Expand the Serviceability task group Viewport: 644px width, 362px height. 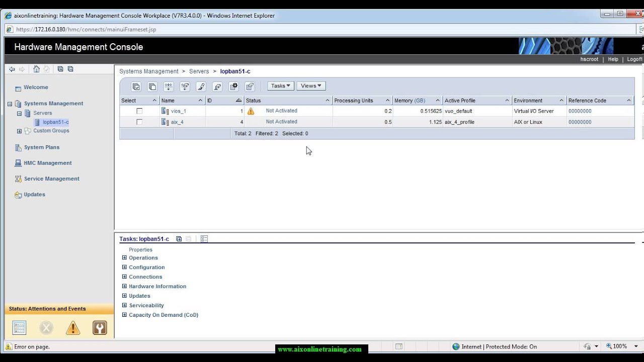tap(124, 305)
